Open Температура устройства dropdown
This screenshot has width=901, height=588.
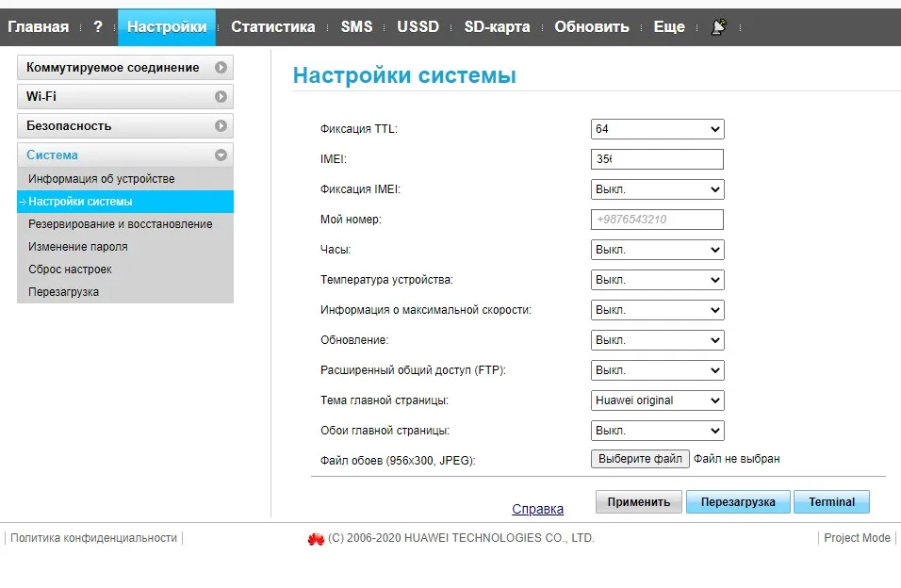point(657,280)
